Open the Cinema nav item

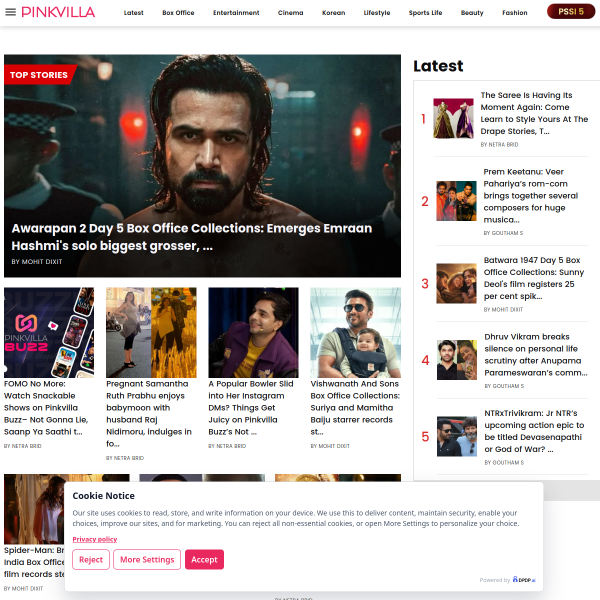(x=290, y=13)
